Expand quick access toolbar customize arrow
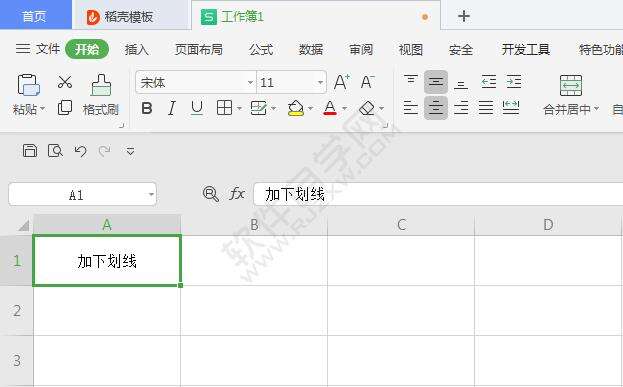Screen dimensions: 623x387 click(x=130, y=151)
